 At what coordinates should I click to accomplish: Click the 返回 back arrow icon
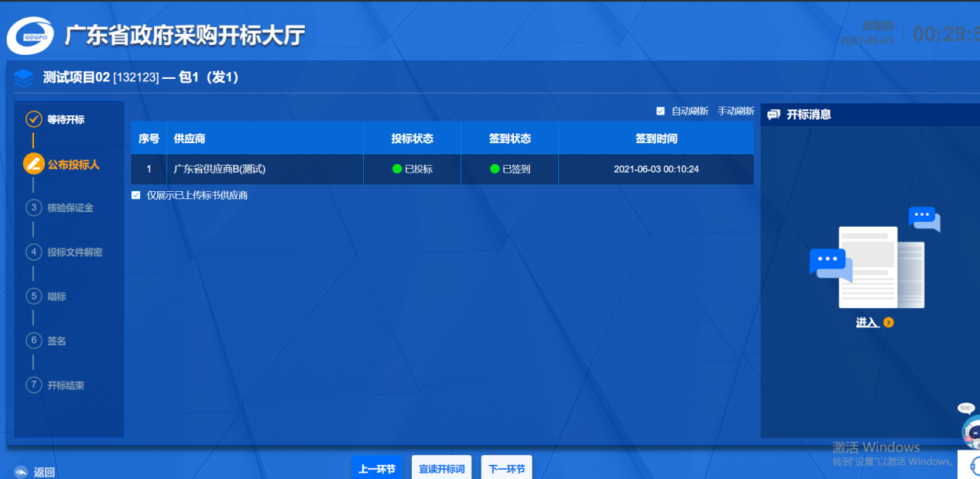tap(21, 471)
